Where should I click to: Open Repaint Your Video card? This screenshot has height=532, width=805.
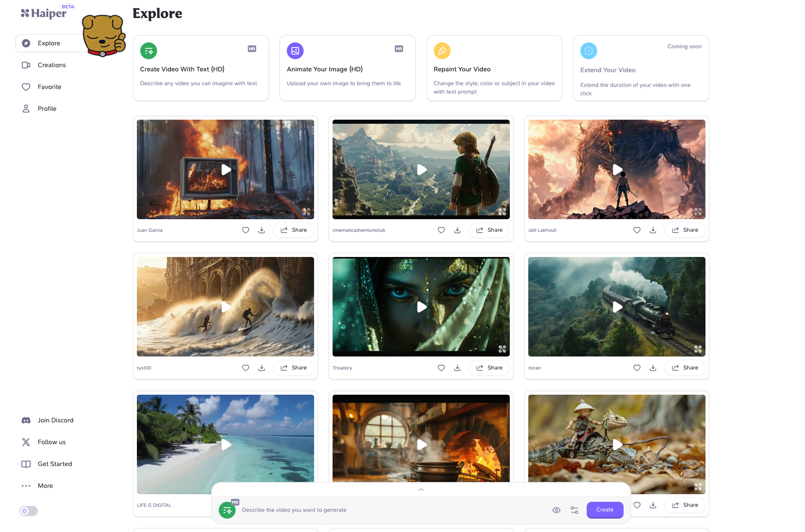494,68
